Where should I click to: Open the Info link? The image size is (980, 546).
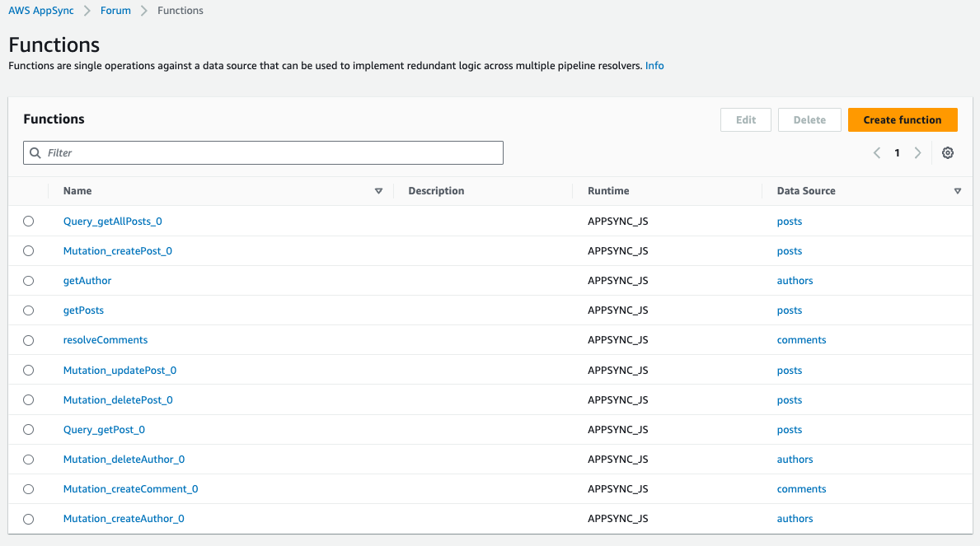click(654, 66)
